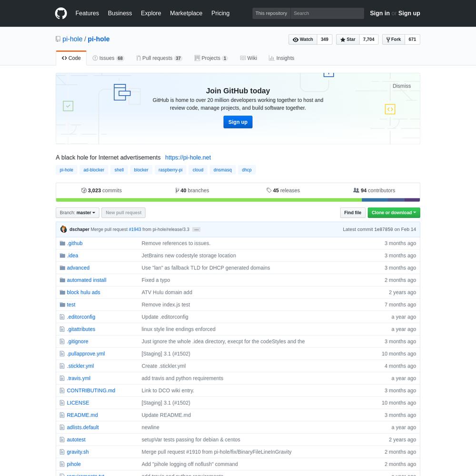This screenshot has width=476, height=476.
Task: Click the folder icon beside advanced
Action: tap(62, 268)
